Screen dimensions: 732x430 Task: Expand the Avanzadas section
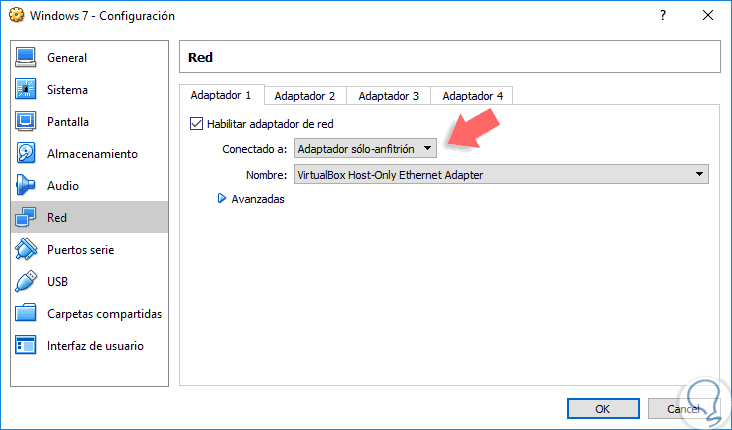click(x=223, y=199)
